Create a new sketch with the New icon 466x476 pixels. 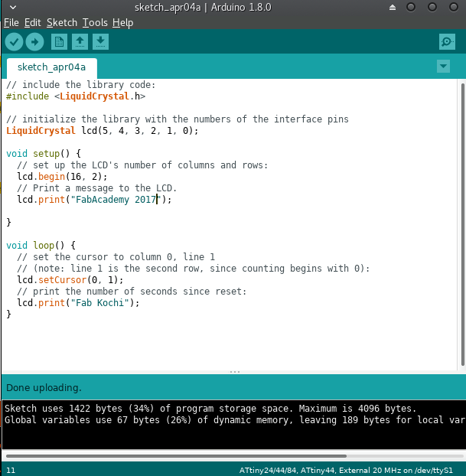(x=59, y=41)
